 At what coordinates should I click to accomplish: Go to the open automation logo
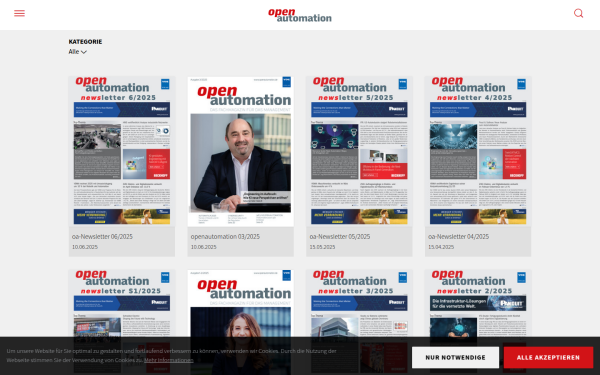[300, 15]
